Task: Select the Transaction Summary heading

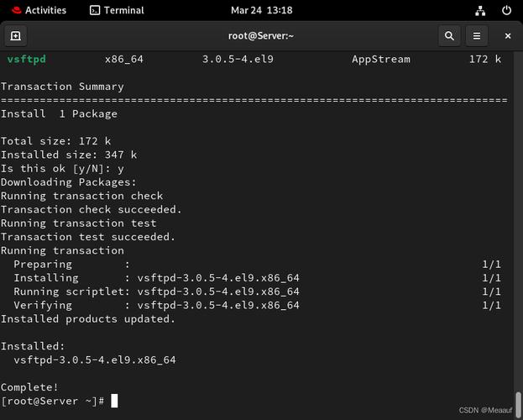Action: (x=62, y=87)
